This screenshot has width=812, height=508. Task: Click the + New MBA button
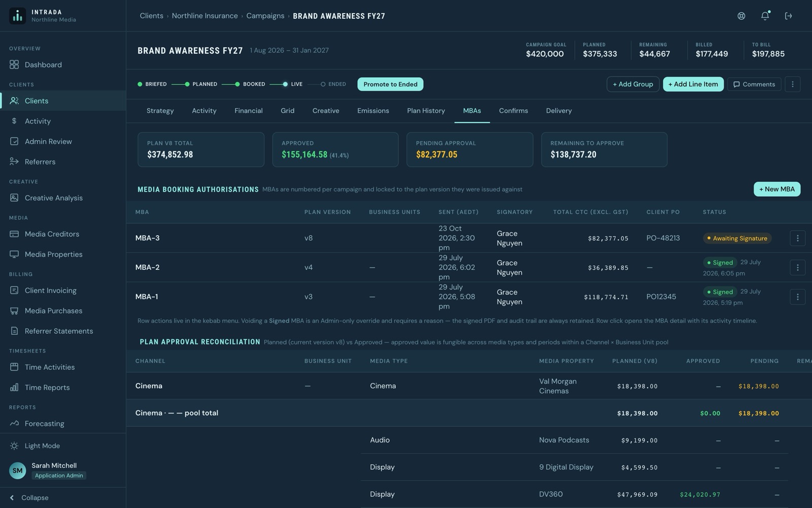pos(777,189)
